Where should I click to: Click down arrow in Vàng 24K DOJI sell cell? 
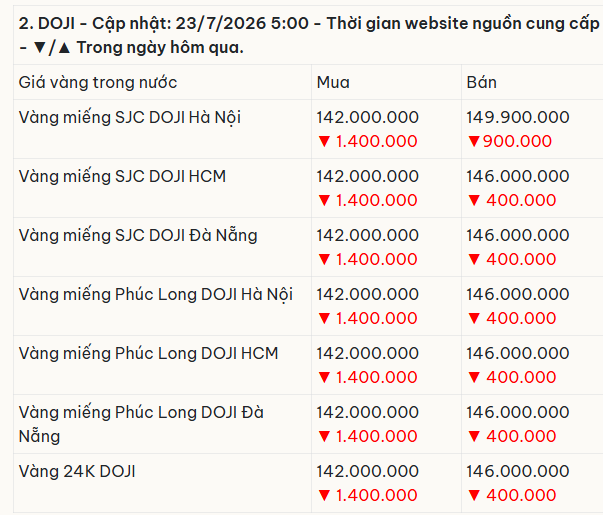pos(474,495)
